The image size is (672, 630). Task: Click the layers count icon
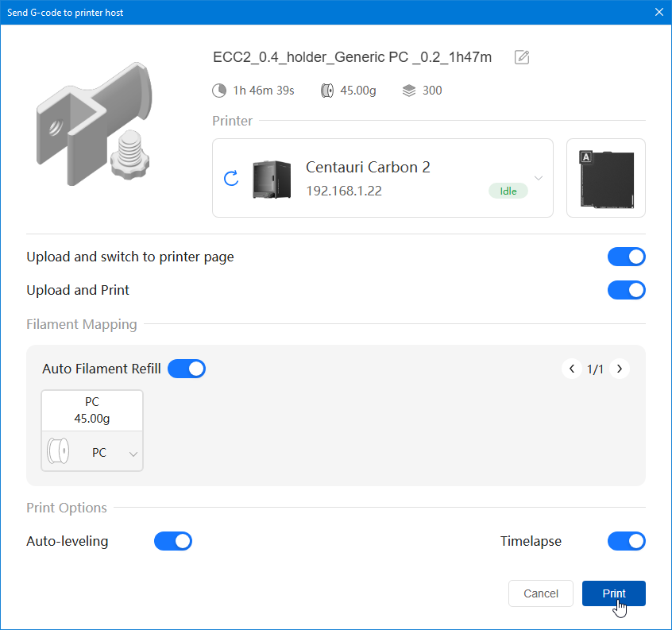(x=409, y=91)
